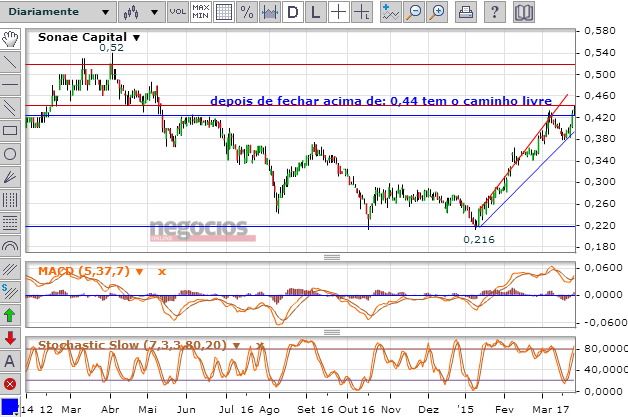This screenshot has width=628, height=417.
Task: Switch to percent scale
Action: [247, 12]
